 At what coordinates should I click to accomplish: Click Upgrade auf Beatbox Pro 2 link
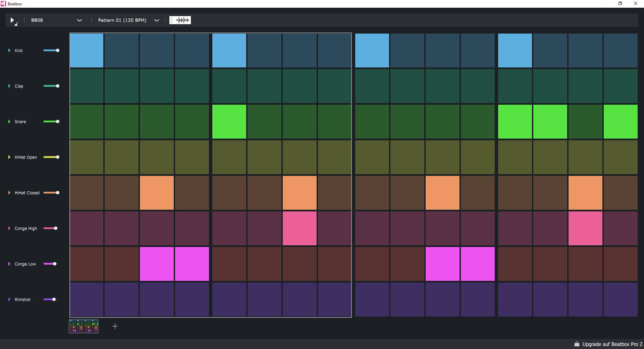pos(612,344)
